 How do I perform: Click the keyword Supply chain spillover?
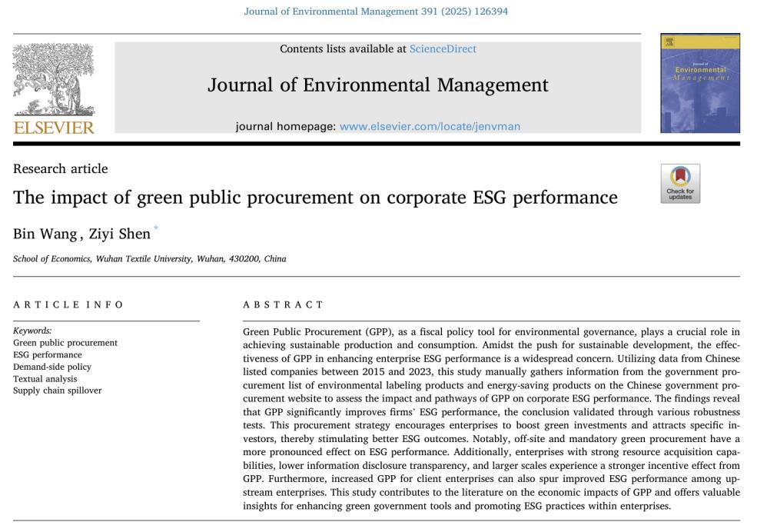(57, 391)
